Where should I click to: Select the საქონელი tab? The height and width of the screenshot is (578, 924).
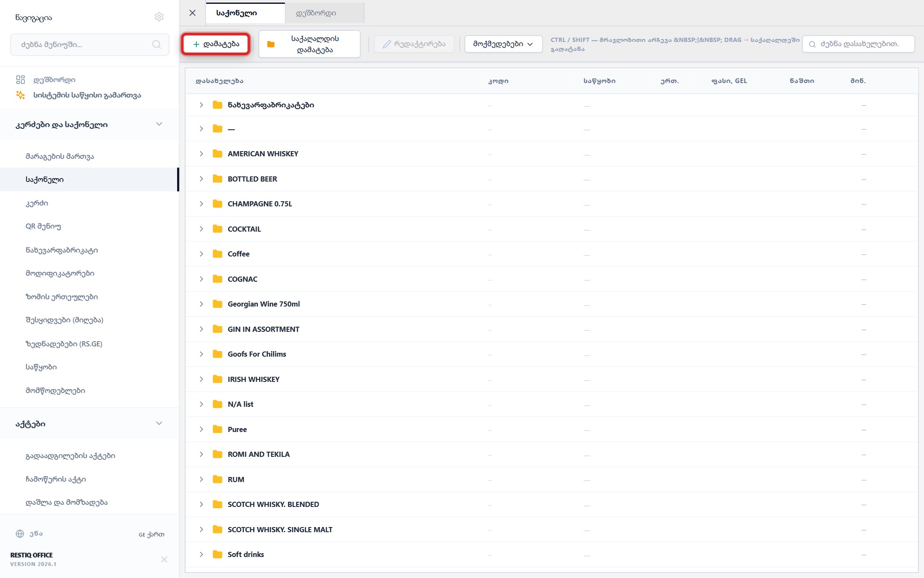pyautogui.click(x=245, y=13)
